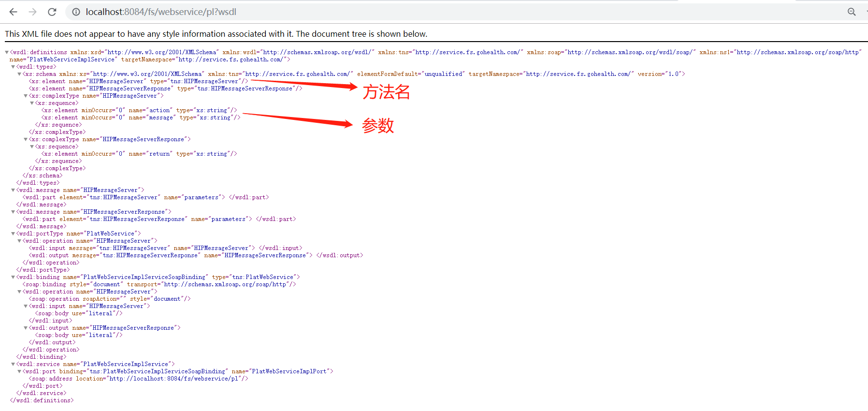Click the closing </wsdl:types> tag
The width and height of the screenshot is (868, 411).
click(x=38, y=183)
